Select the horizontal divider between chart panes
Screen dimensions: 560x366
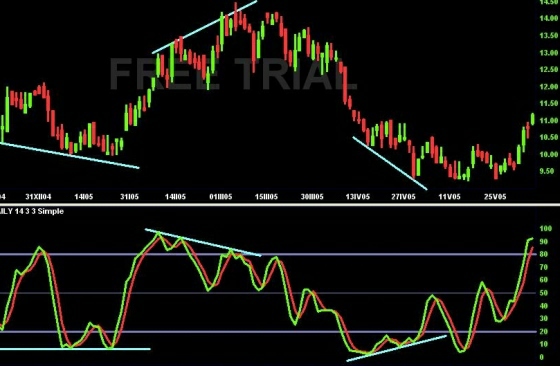pos(280,205)
